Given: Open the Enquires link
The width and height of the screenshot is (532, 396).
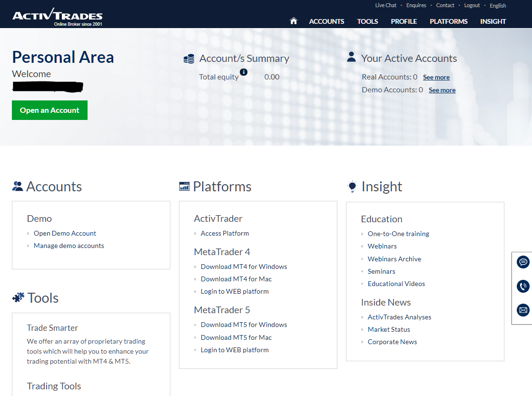Looking at the screenshot, I should pos(416,5).
